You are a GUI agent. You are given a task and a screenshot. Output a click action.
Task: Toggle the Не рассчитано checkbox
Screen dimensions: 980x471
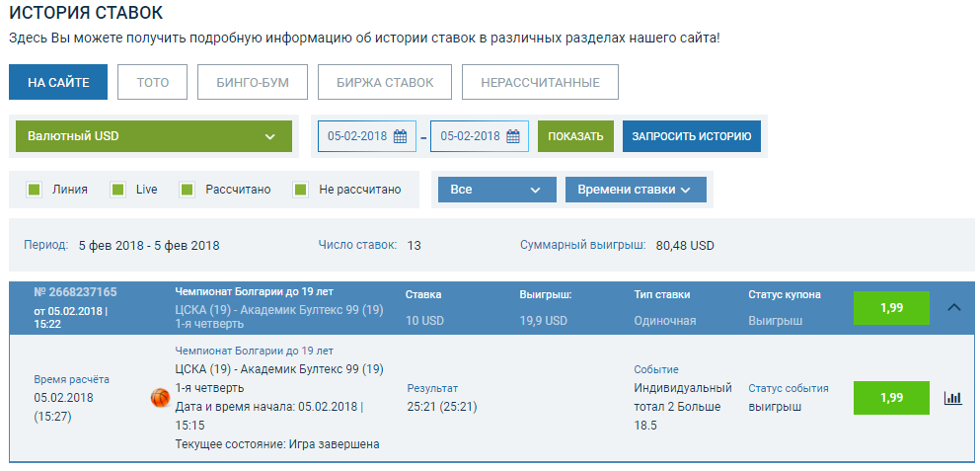coord(301,189)
